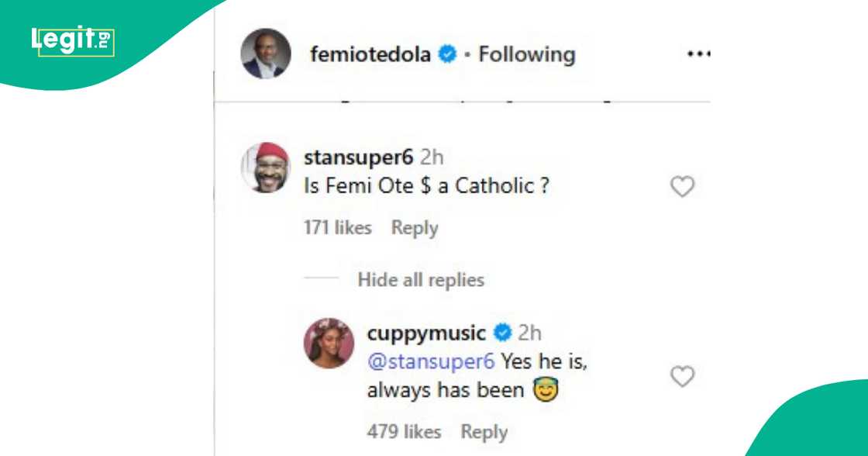The height and width of the screenshot is (456, 868).
Task: Collapse replies with Hide all replies
Action: (x=421, y=280)
